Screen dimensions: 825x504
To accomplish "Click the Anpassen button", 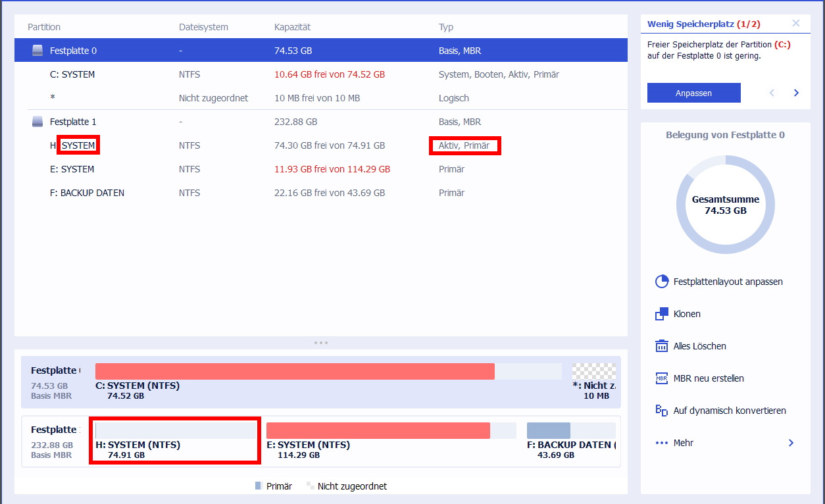I will click(694, 93).
